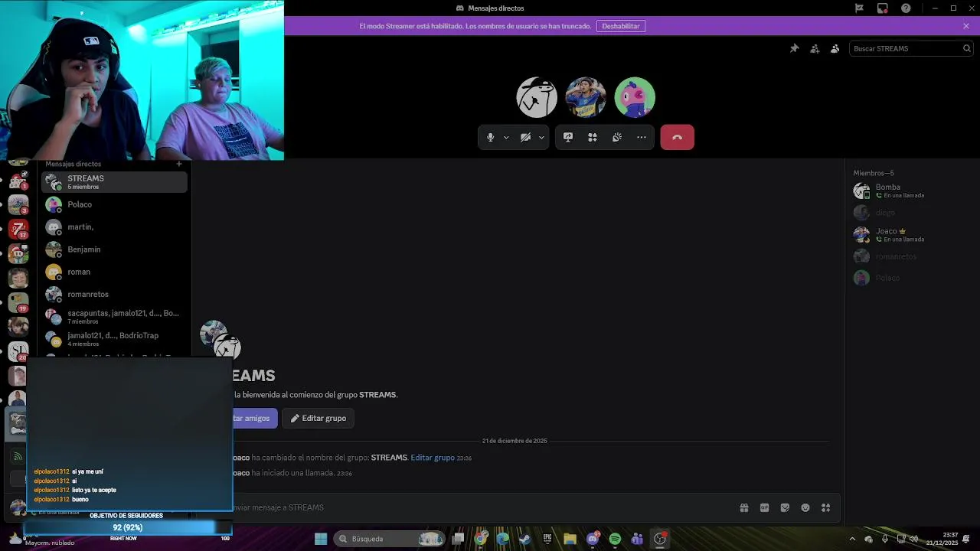
Task: Click the pink bird avatar in call
Action: [635, 97]
